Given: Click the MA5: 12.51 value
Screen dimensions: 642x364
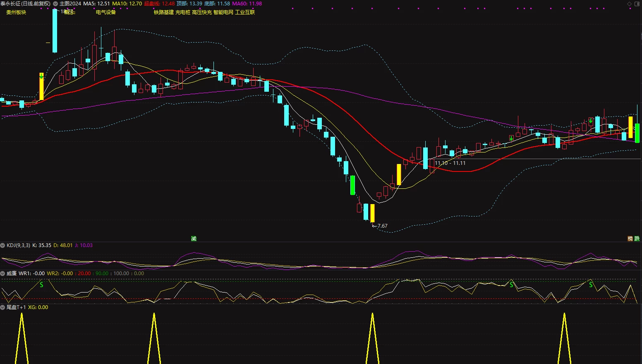Looking at the screenshot, I should click(96, 4).
